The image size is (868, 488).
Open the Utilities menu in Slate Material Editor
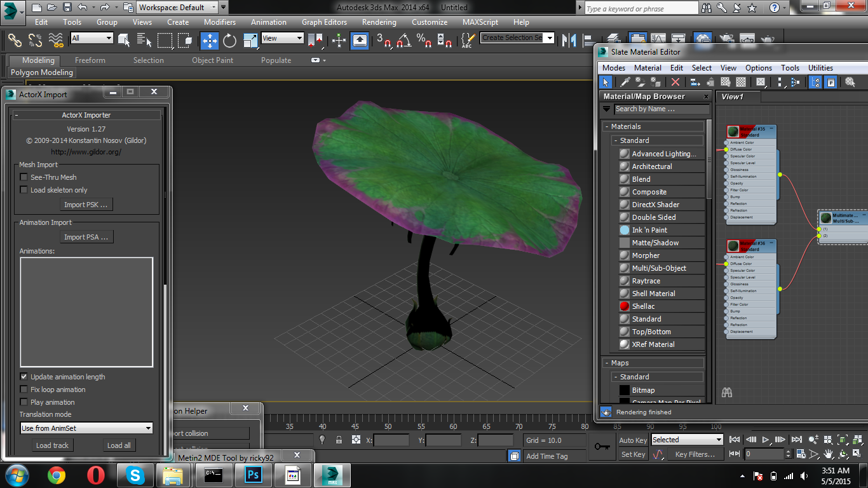(x=820, y=68)
